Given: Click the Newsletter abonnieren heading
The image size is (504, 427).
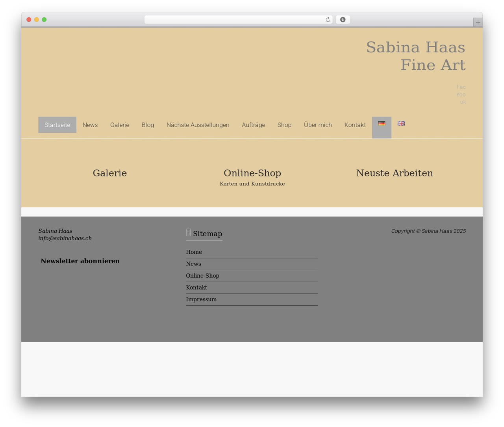Looking at the screenshot, I should pos(80,261).
